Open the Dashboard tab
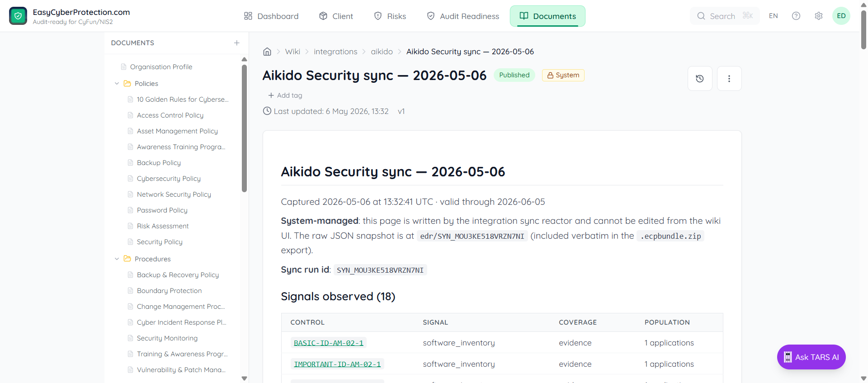 [x=271, y=16]
